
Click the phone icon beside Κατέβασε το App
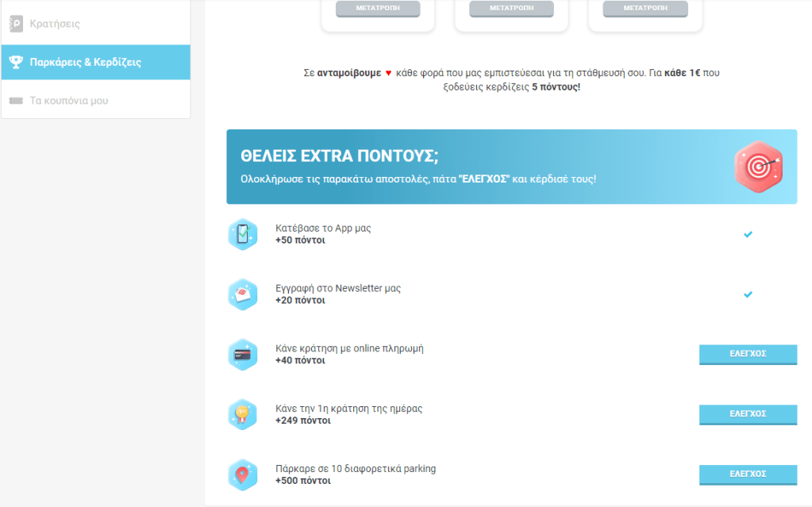pos(243,234)
